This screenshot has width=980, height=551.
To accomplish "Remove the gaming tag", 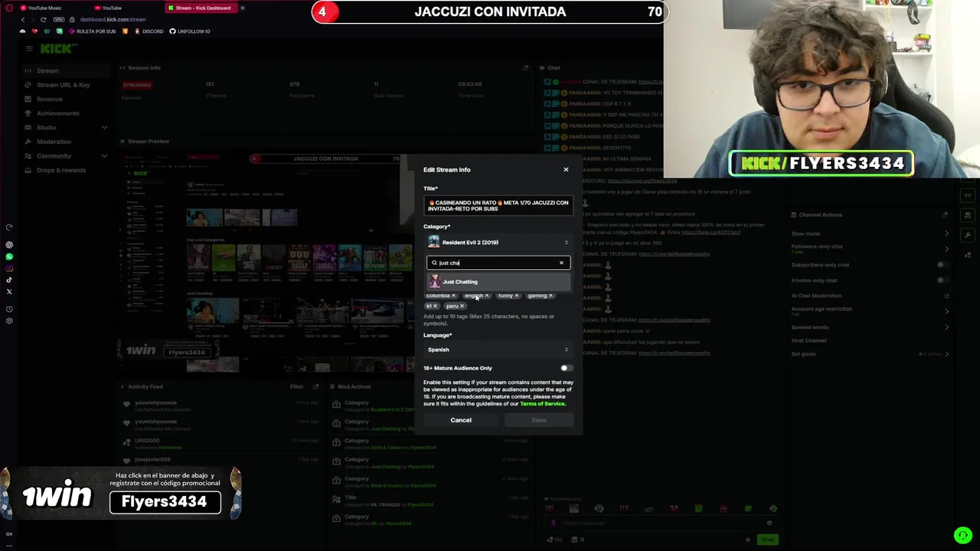I will [550, 295].
